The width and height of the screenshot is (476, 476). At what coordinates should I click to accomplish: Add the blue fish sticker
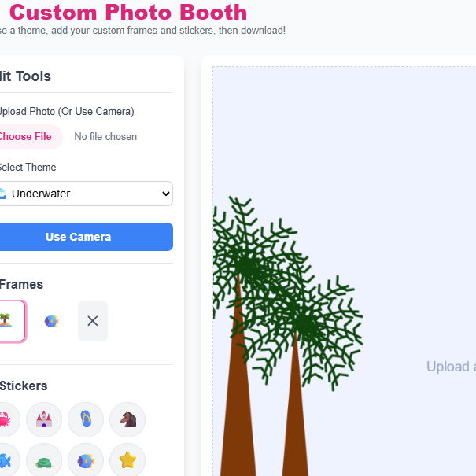click(x=5, y=461)
